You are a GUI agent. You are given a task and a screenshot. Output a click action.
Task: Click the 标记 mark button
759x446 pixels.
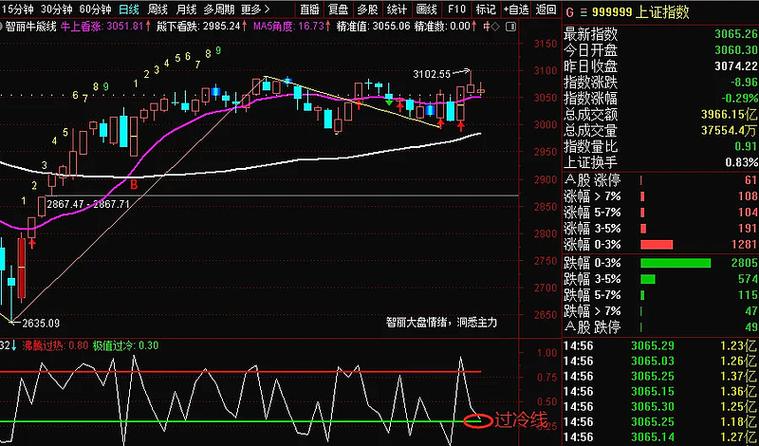[486, 9]
